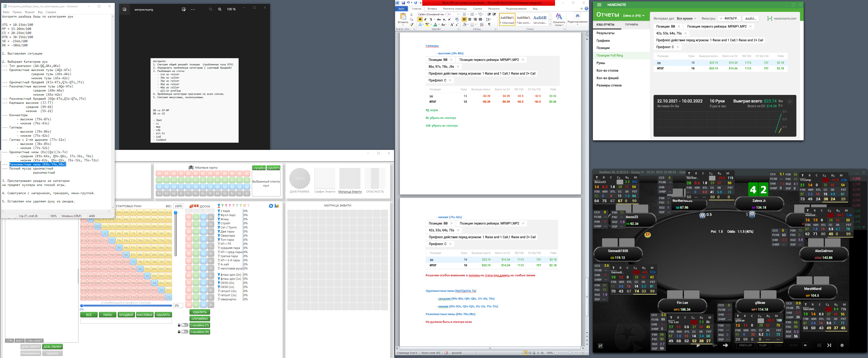
Task: Open Разметка страницы tab in Word
Action: click(x=455, y=9)
